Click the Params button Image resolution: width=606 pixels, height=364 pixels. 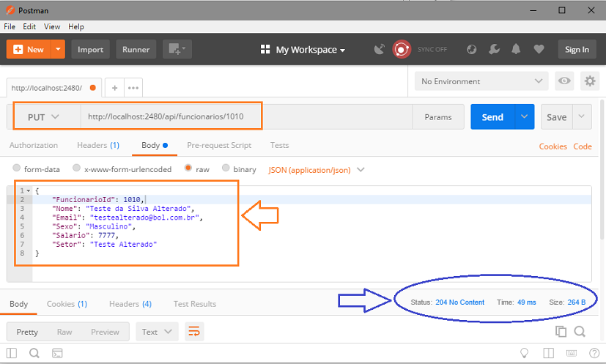point(438,116)
